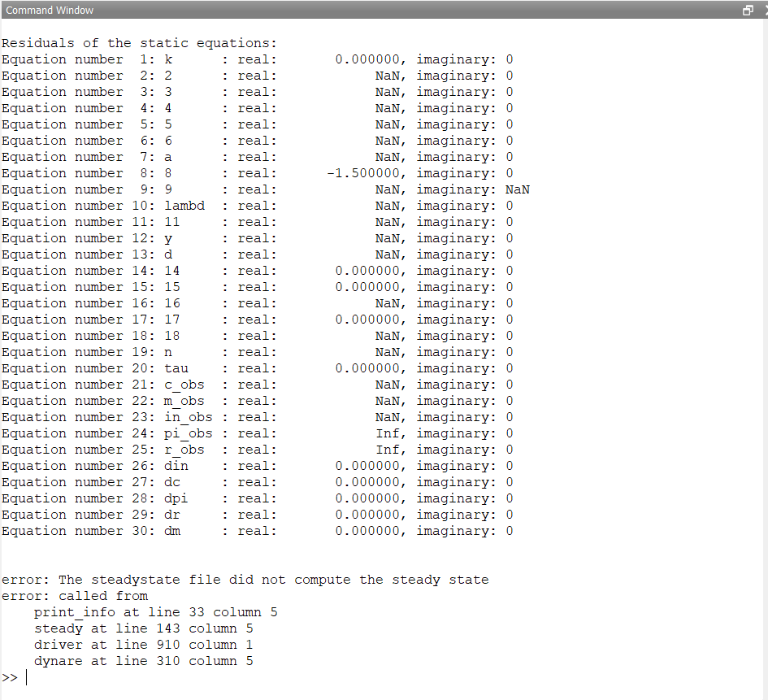
Task: Click the 'print_info at line 33' trace entry
Action: tap(155, 612)
